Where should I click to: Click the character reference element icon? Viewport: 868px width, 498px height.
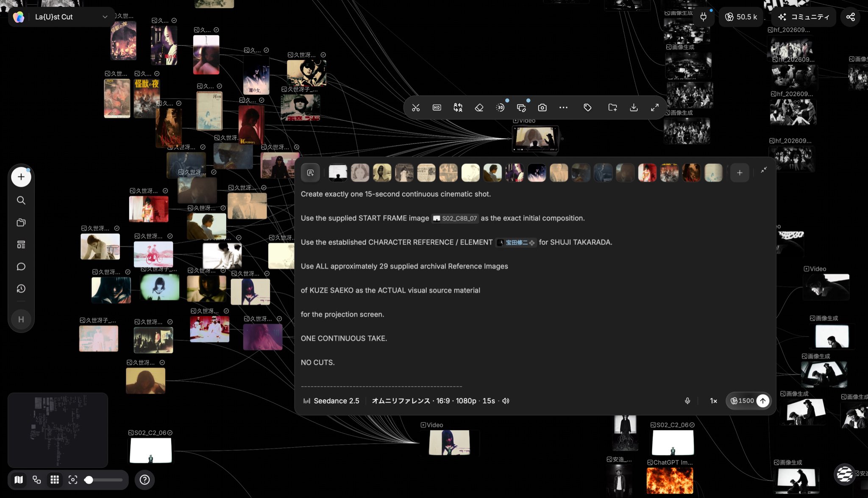tap(310, 173)
